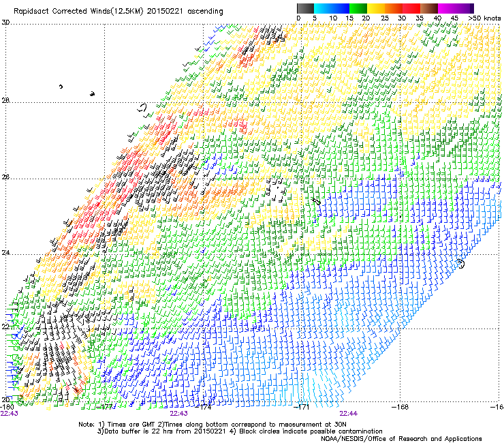The image size is (504, 443).
Task: Click the '25' legend scale label
Action: [385, 18]
